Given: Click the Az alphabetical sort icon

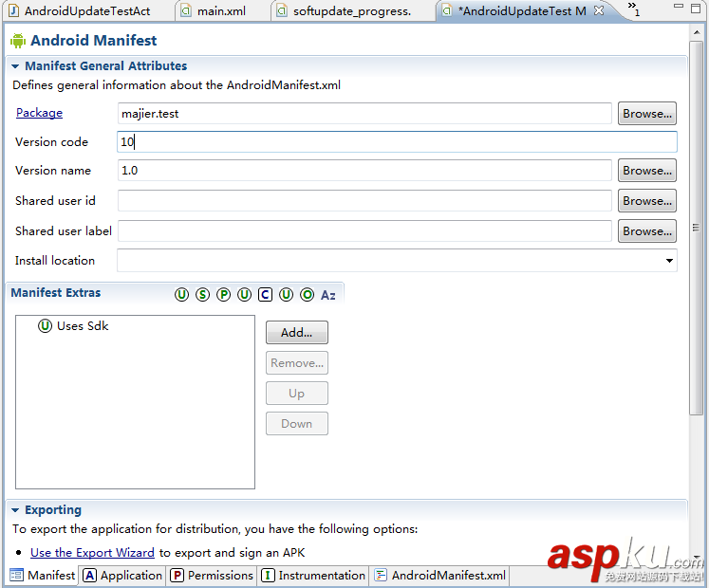Looking at the screenshot, I should [x=328, y=295].
